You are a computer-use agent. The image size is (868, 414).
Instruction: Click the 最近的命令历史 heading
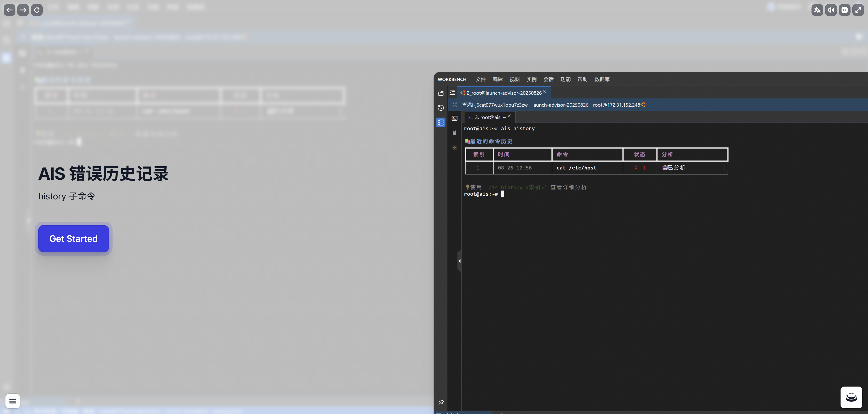click(491, 141)
